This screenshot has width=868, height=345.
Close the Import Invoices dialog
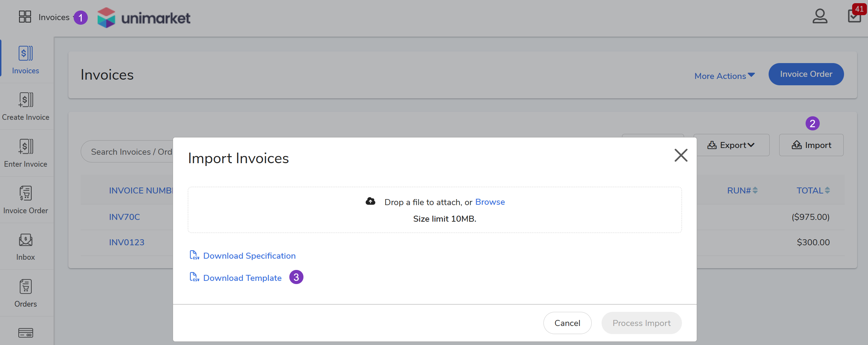tap(681, 155)
